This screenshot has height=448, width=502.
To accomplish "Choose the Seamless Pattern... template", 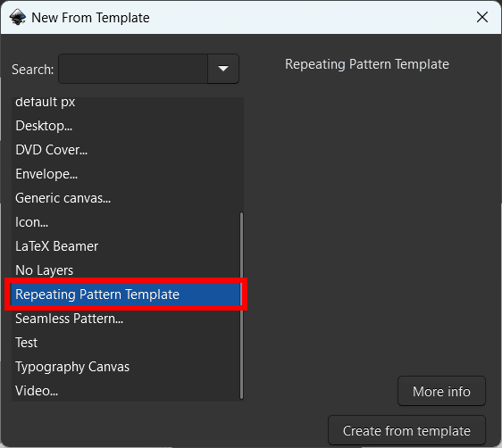I will (x=126, y=319).
